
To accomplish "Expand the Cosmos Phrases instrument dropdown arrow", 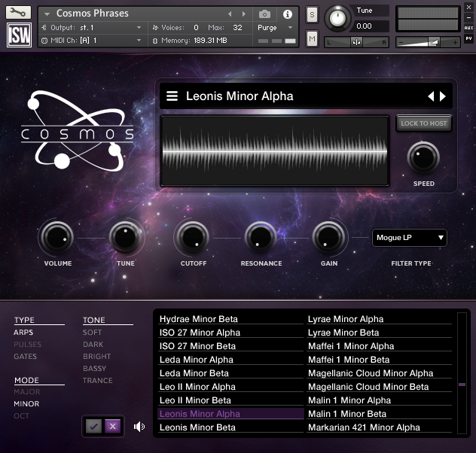I will pyautogui.click(x=47, y=14).
